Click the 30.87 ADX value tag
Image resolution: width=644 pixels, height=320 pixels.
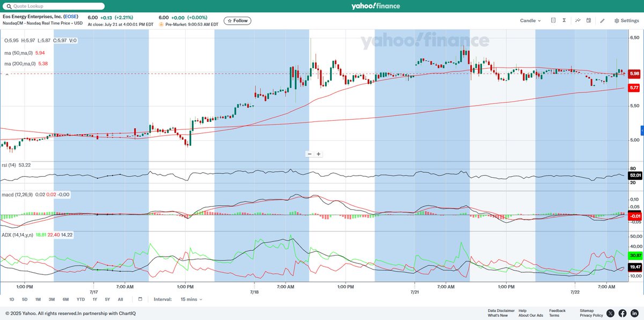pos(635,255)
